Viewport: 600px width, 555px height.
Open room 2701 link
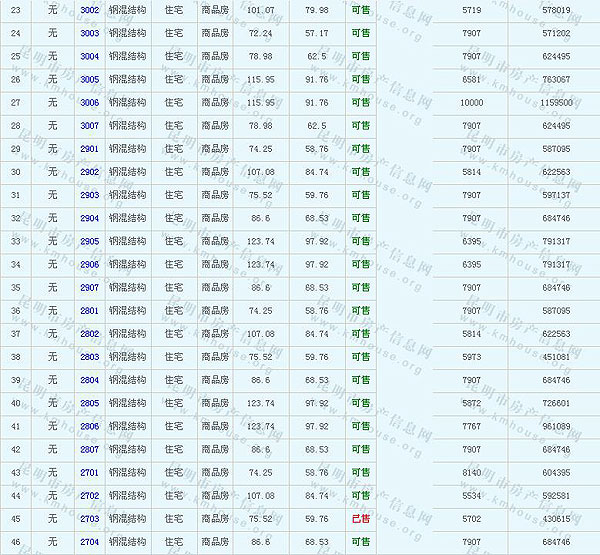[89, 472]
